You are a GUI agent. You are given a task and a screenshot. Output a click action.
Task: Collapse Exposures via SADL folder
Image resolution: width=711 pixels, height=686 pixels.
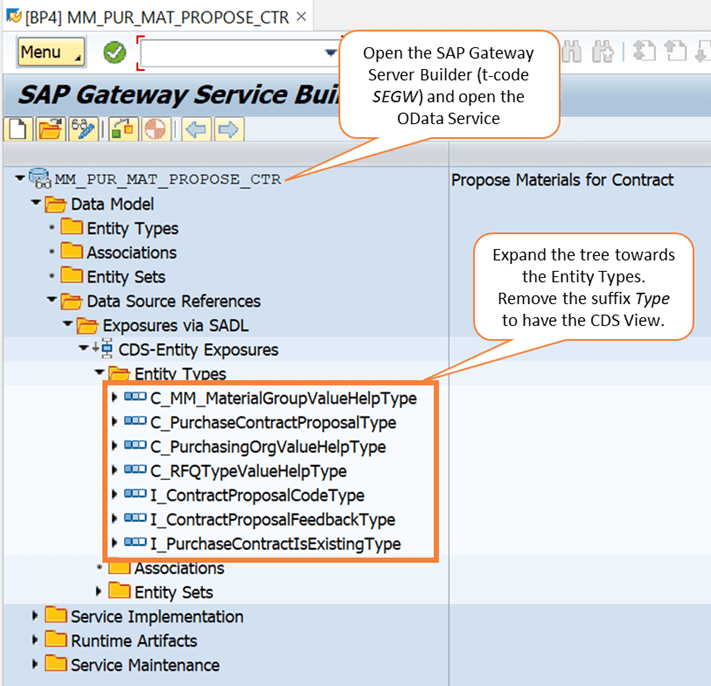pos(68,324)
